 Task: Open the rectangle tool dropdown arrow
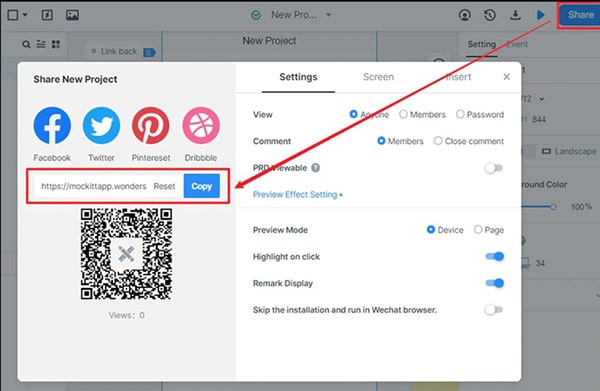tap(25, 15)
